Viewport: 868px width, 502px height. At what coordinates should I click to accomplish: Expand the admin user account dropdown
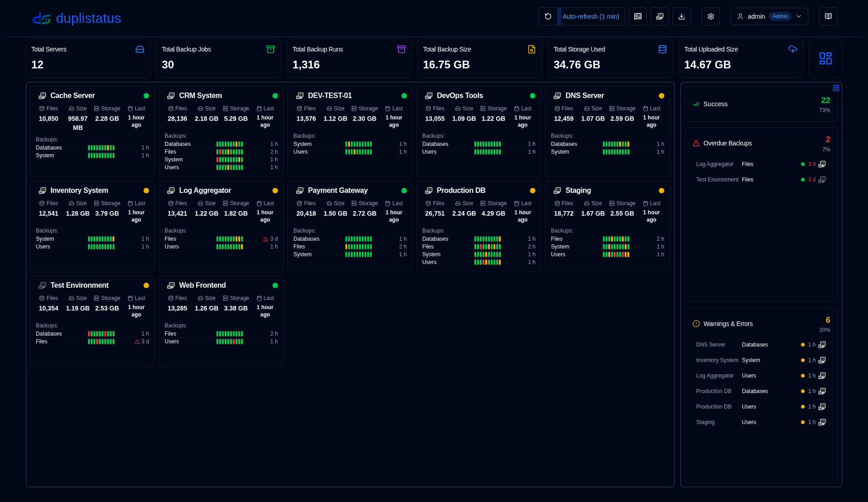click(799, 16)
